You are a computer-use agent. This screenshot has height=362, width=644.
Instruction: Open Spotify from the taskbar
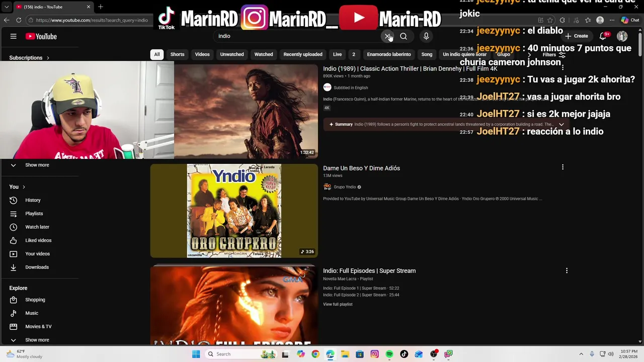coord(389,354)
